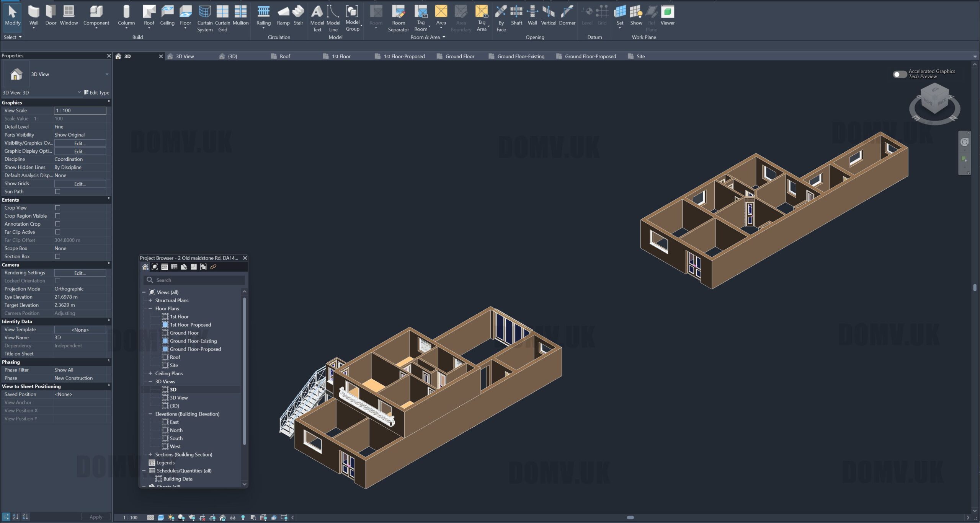Turn on Accelerated Graphics toggle
This screenshot has width=980, height=523.
click(899, 74)
